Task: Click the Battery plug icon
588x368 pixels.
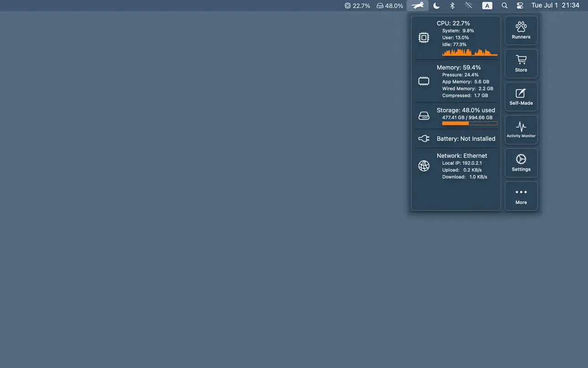Action: (x=424, y=139)
